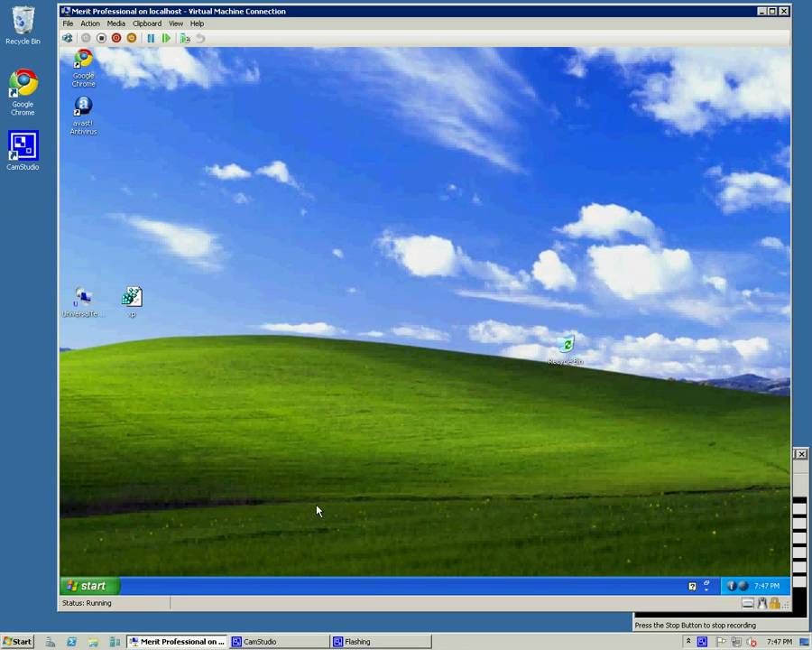Open the File menu
Screen dimensions: 812x650
(x=68, y=23)
